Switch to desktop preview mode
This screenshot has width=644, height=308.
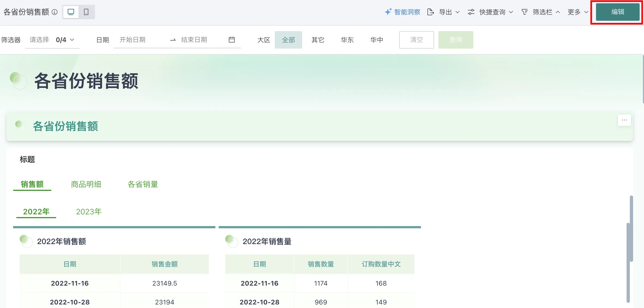71,12
